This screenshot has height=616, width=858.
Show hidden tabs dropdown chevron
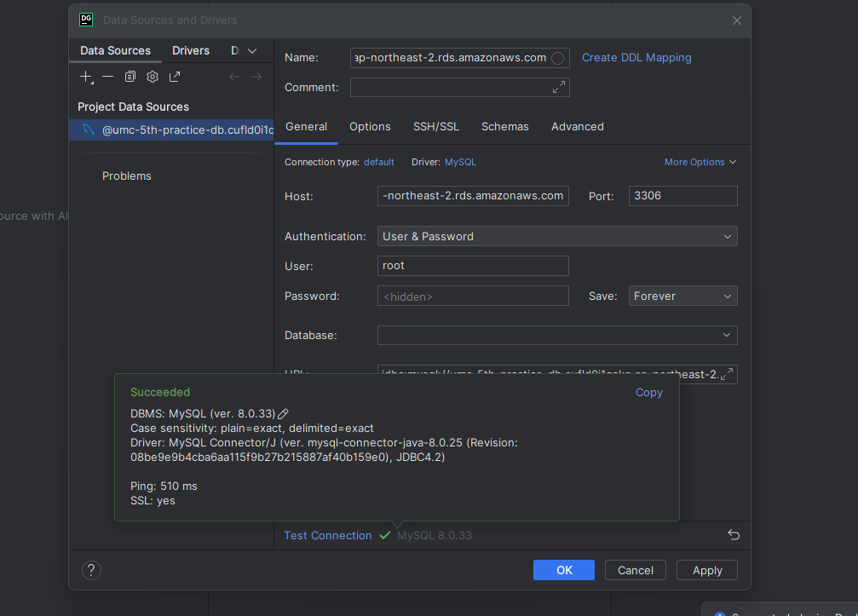click(252, 51)
